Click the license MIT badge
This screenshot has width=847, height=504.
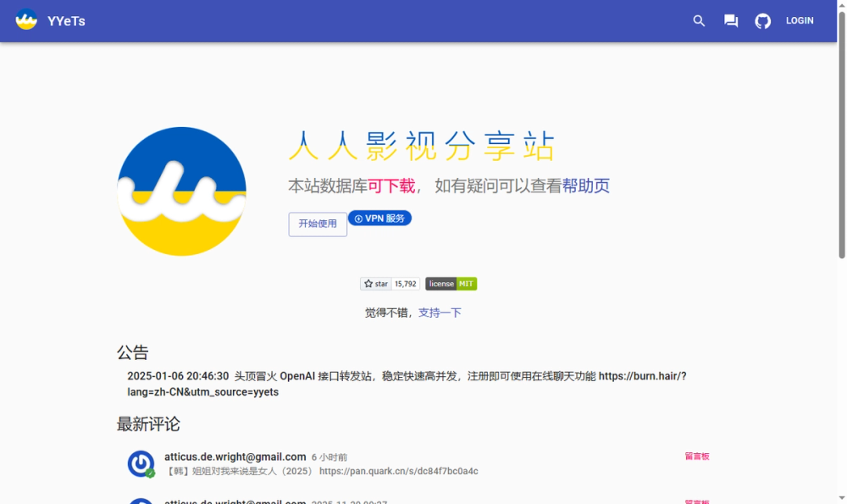coord(451,284)
